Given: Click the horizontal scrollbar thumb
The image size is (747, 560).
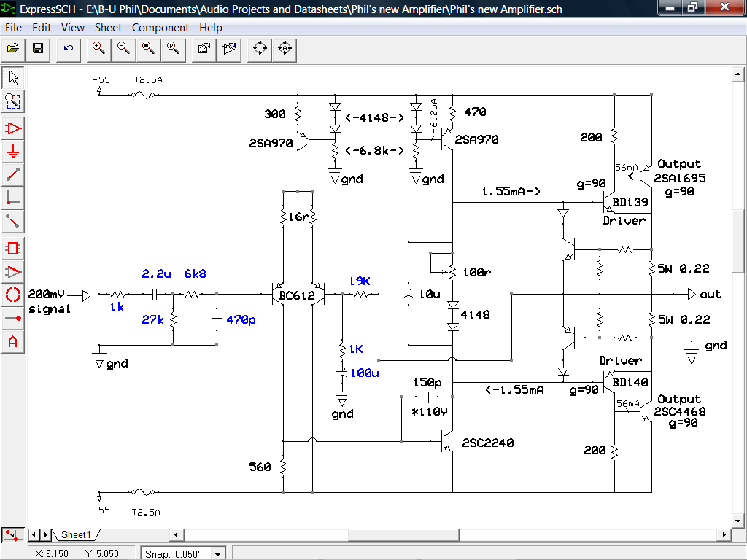Looking at the screenshot, I should 403,534.
